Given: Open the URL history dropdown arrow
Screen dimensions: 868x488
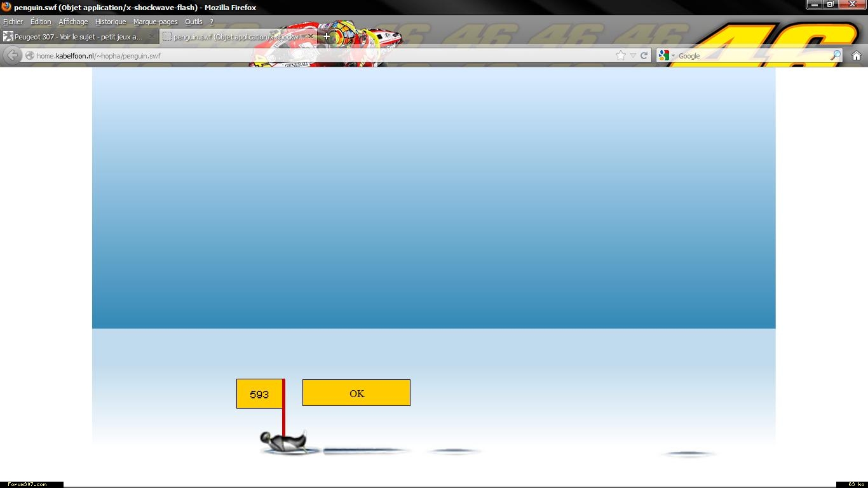Looking at the screenshot, I should pyautogui.click(x=633, y=56).
